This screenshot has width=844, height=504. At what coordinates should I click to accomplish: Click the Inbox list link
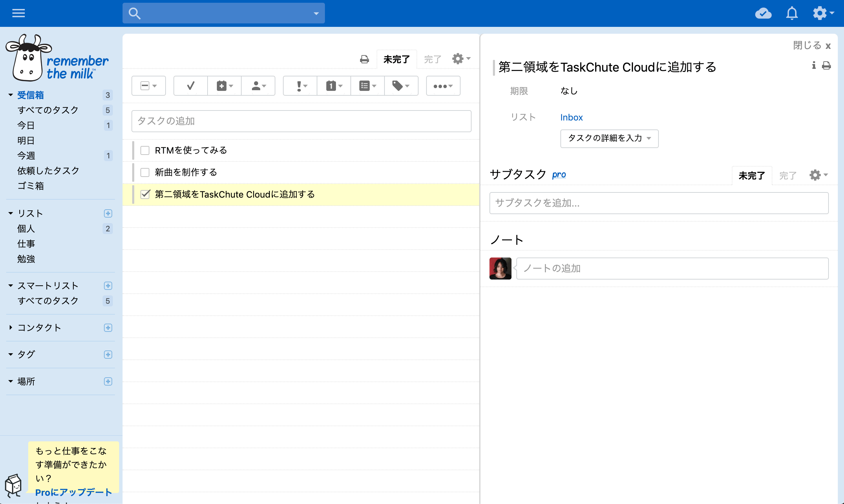(x=571, y=117)
